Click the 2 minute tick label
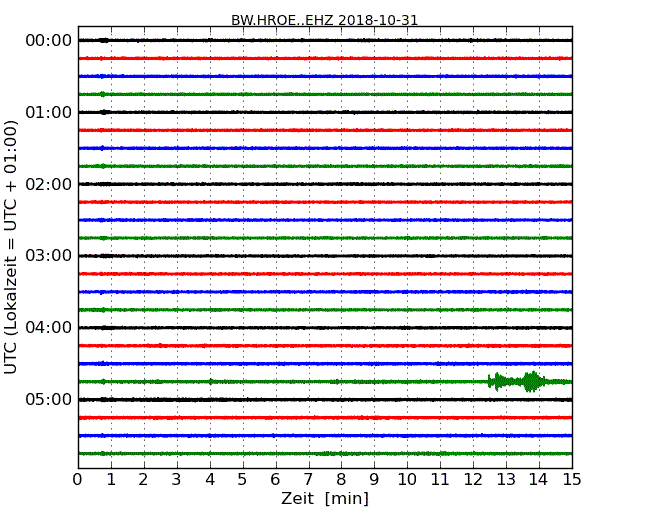The height and width of the screenshot is (520, 650). tap(143, 480)
